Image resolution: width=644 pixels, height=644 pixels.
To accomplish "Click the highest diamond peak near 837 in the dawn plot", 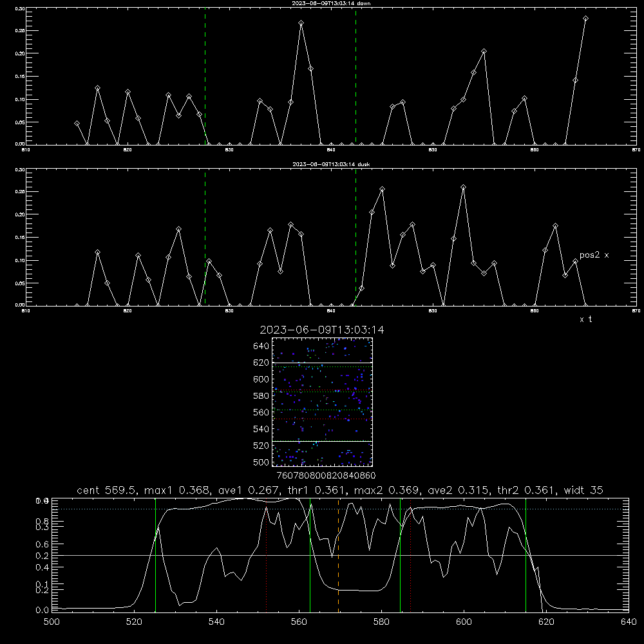I will coord(301,23).
